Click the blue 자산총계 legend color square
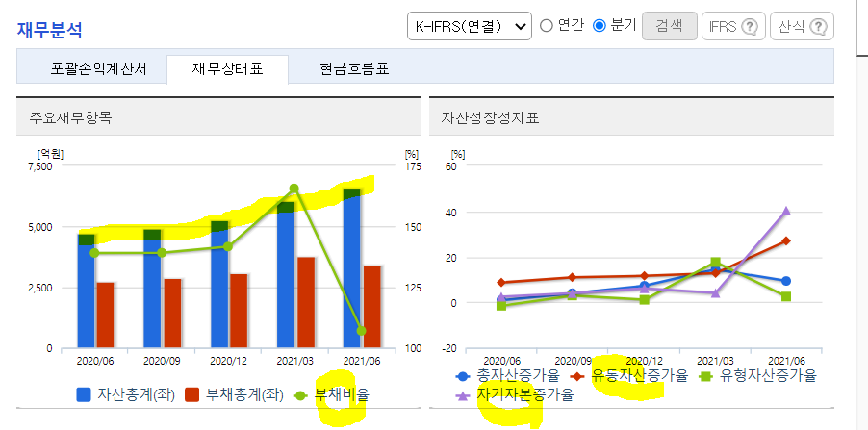 84,395
